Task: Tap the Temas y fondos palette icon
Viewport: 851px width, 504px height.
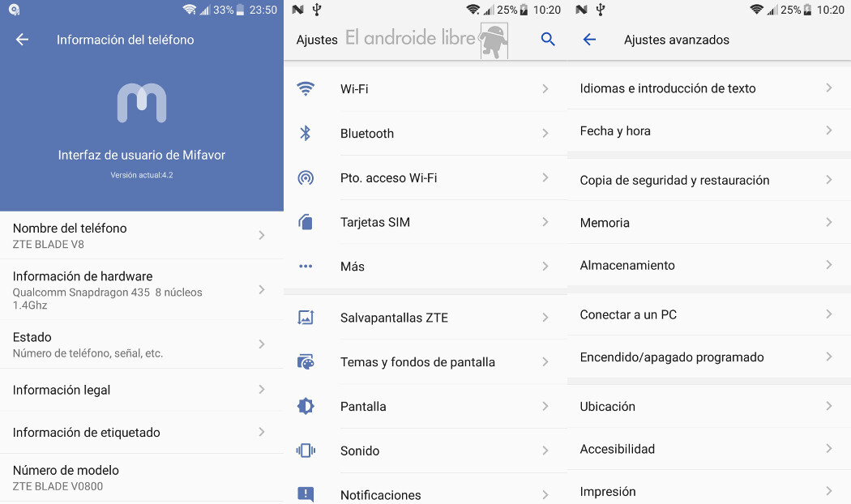Action: click(x=306, y=362)
